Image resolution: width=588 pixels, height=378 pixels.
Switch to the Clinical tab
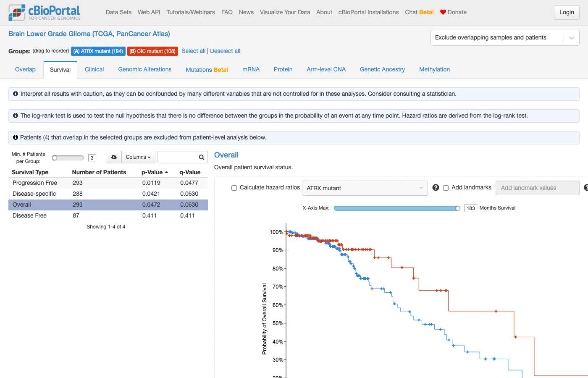pos(94,70)
